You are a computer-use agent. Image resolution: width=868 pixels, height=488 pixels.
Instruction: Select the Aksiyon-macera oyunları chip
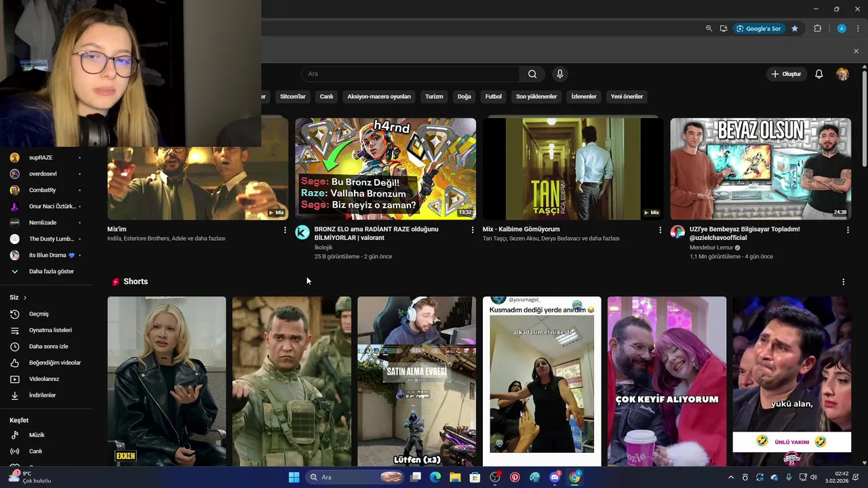click(379, 96)
